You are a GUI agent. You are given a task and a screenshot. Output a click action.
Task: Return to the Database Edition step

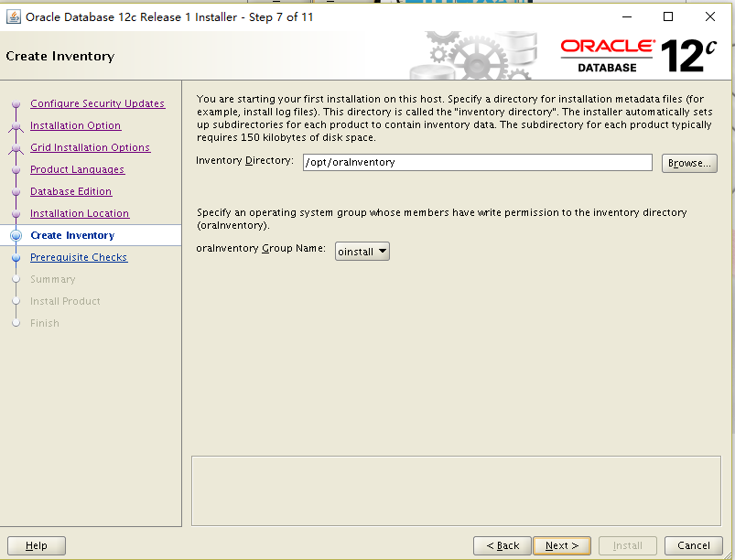tap(70, 191)
